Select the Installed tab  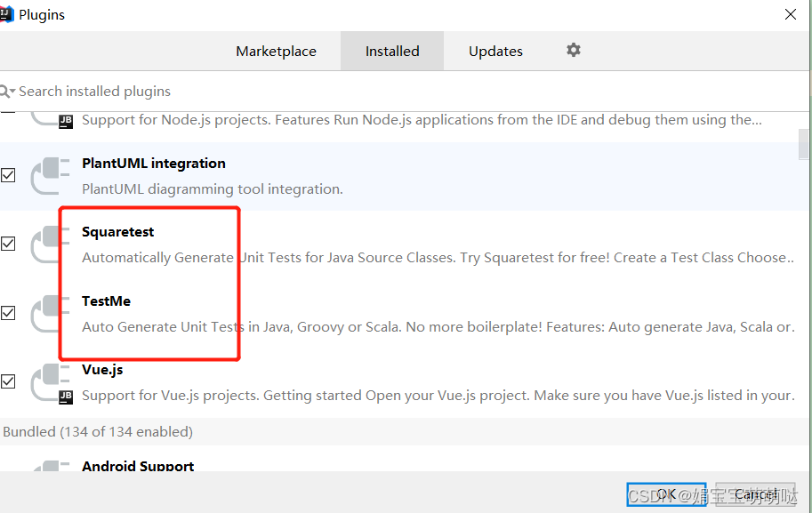392,51
